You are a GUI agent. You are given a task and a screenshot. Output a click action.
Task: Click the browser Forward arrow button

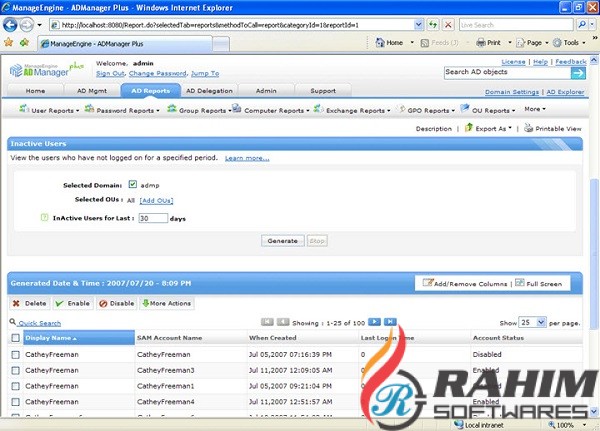[26, 25]
